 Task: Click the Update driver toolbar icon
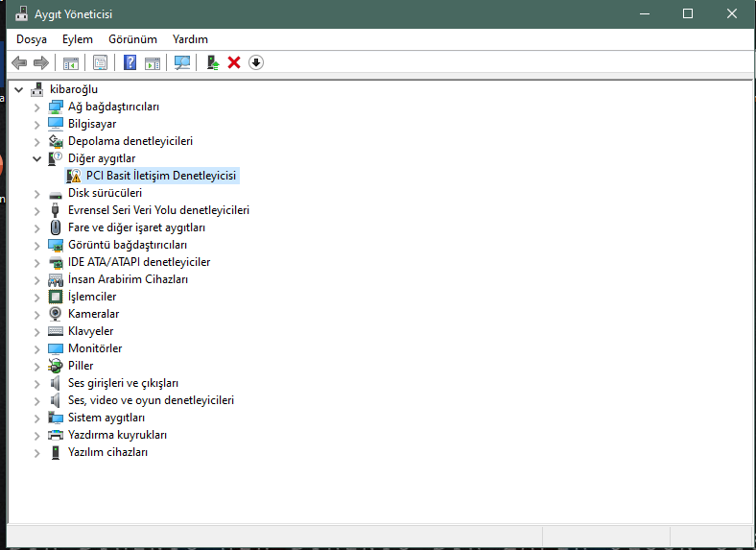pyautogui.click(x=213, y=62)
